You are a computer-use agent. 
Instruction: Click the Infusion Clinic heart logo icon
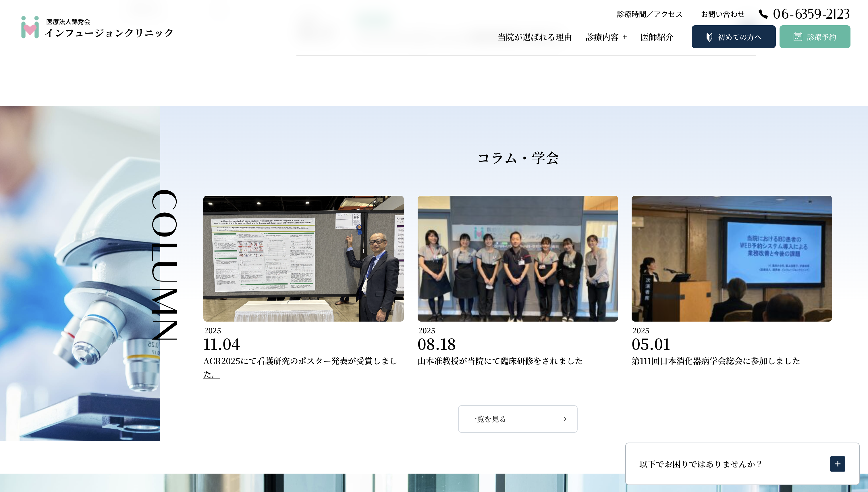pyautogui.click(x=30, y=27)
